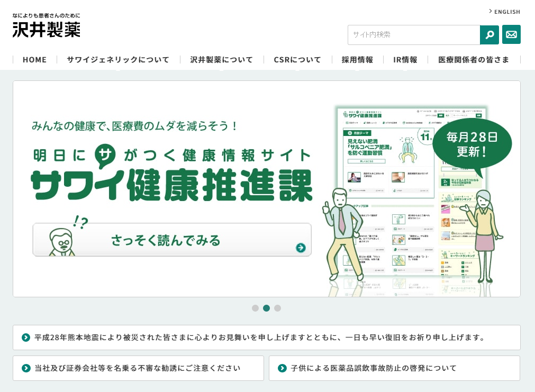Click arrow icon beside children's accidental ingestion notice

click(x=282, y=368)
